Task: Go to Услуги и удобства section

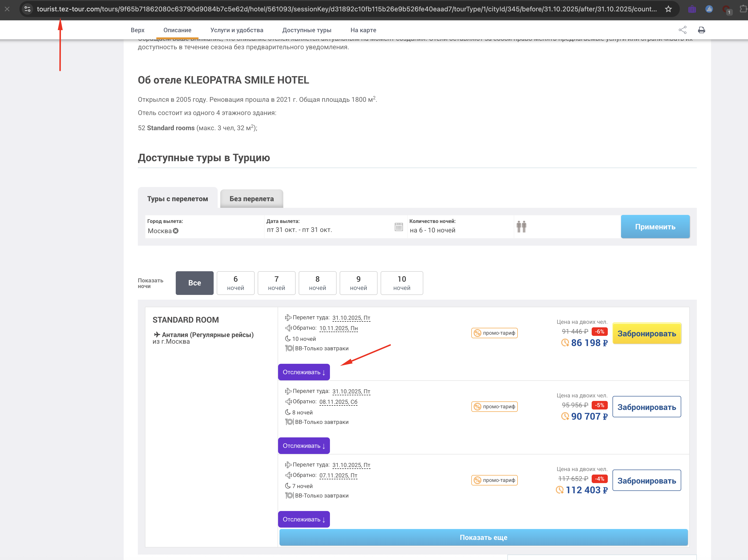Action: (237, 30)
